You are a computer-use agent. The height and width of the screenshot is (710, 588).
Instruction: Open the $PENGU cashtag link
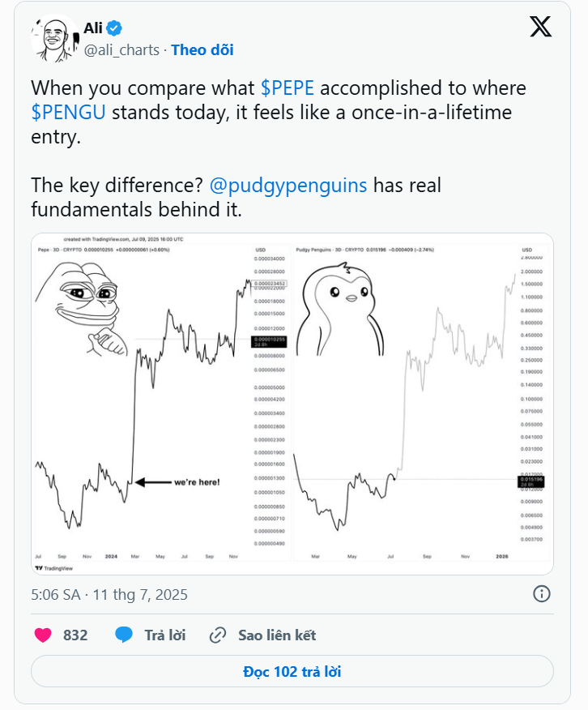pyautogui.click(x=69, y=113)
